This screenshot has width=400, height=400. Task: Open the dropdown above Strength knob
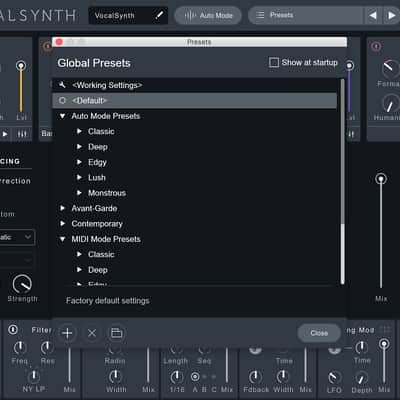click(17, 237)
